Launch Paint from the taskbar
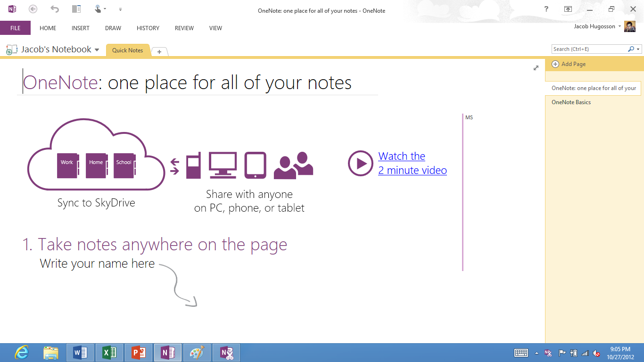This screenshot has width=644, height=362. click(197, 352)
